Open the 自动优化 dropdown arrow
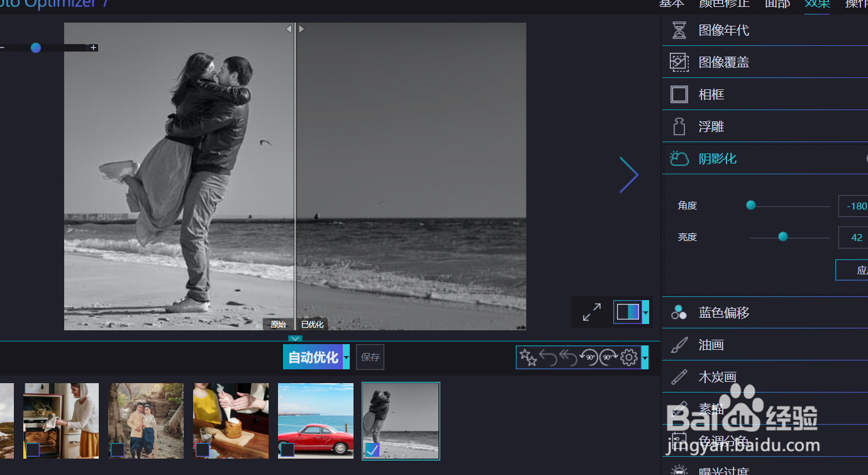The height and width of the screenshot is (475, 868). click(346, 357)
